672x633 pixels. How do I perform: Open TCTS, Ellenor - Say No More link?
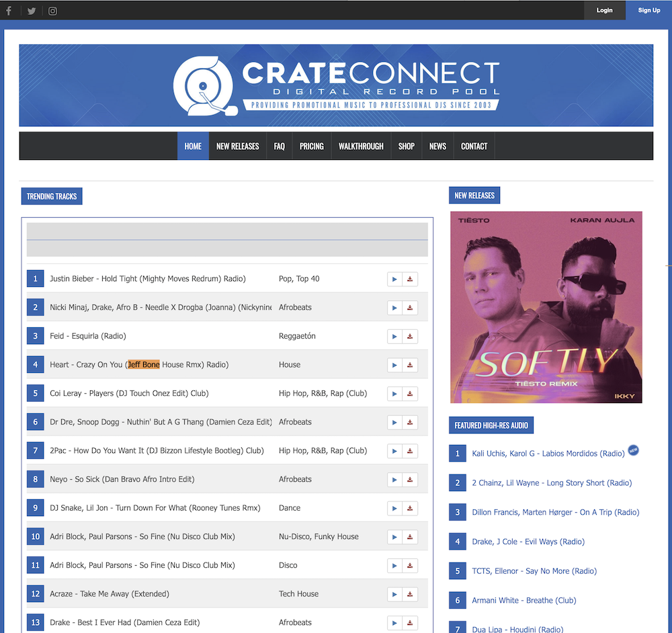[x=534, y=571]
